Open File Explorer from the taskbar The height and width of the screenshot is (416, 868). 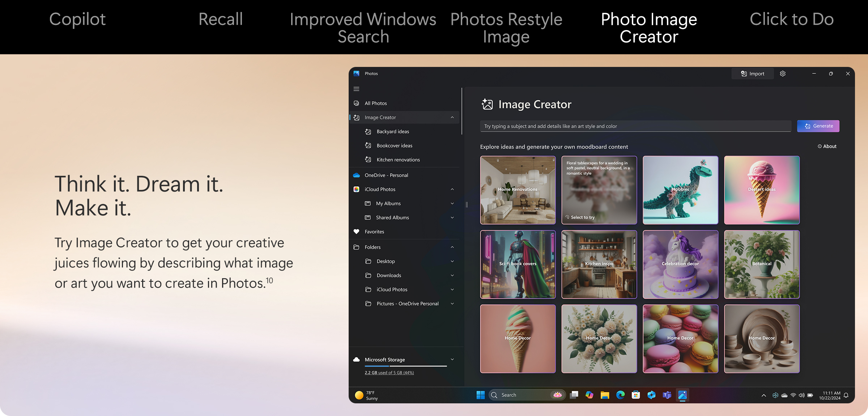[605, 395]
